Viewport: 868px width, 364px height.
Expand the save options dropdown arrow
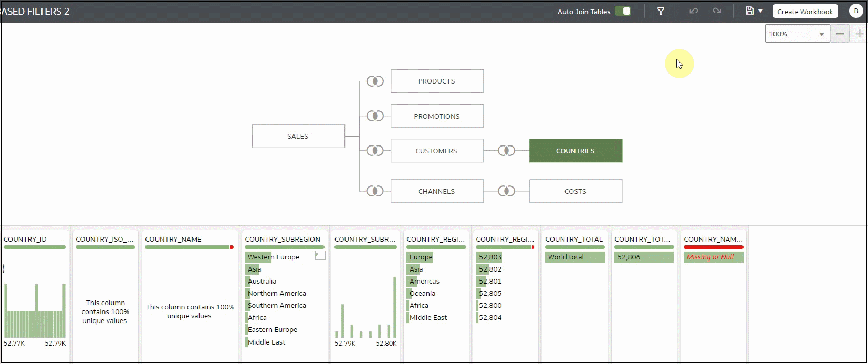[x=760, y=11]
